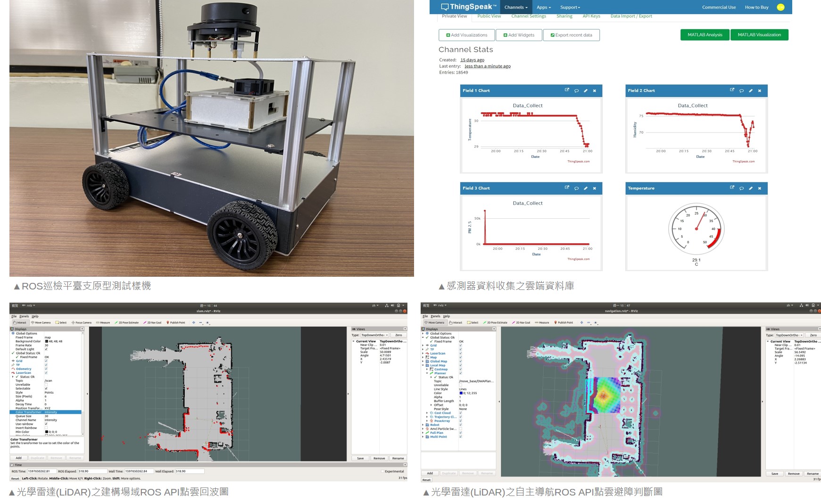The height and width of the screenshot is (504, 821).
Task: Open the Channels dropdown in ThingSpeak navbar
Action: (x=515, y=7)
